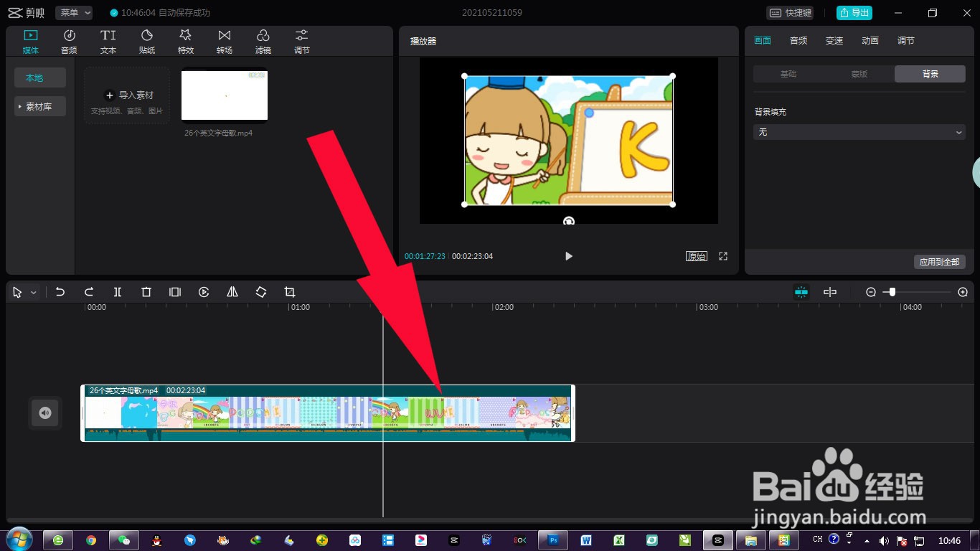Click the rotate clip icon
Image resolution: width=980 pixels, height=551 pixels.
pyautogui.click(x=261, y=292)
